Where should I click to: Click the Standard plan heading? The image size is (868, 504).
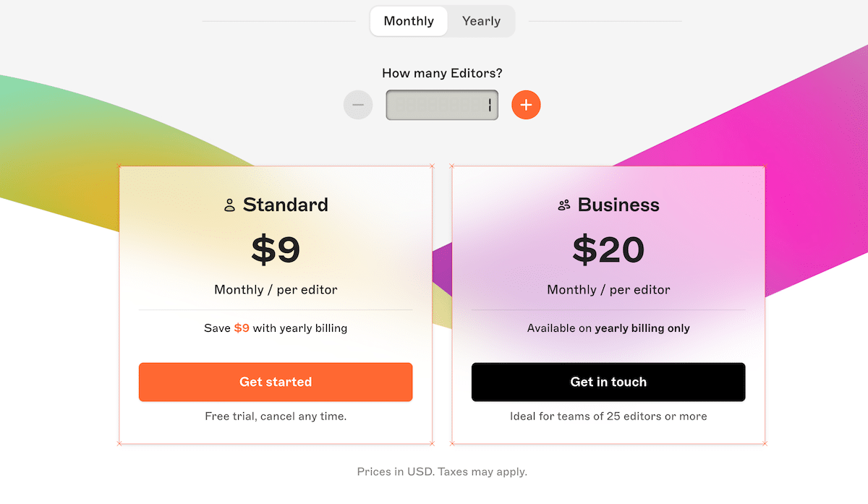coord(286,205)
